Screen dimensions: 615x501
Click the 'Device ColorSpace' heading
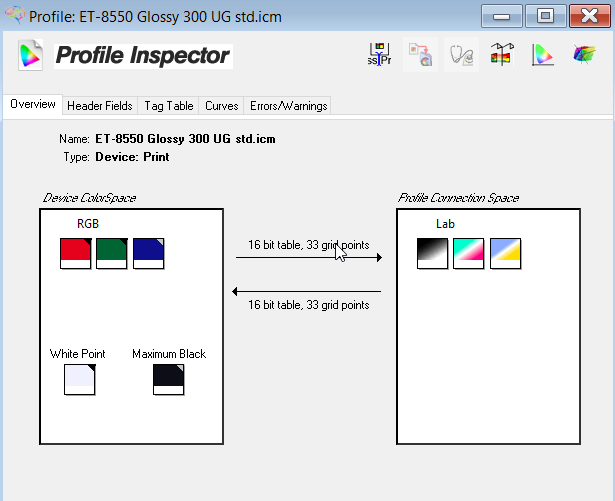89,198
